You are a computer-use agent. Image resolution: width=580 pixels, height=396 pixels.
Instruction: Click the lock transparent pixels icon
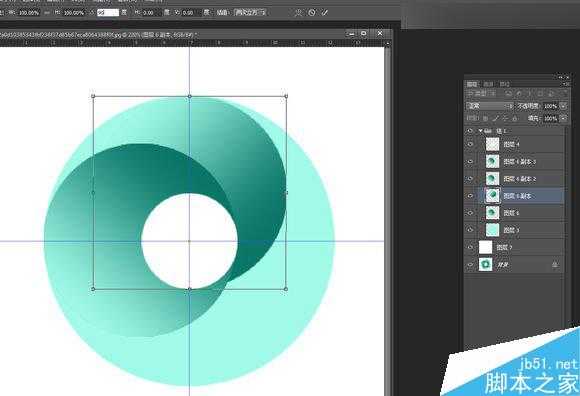coord(486,118)
